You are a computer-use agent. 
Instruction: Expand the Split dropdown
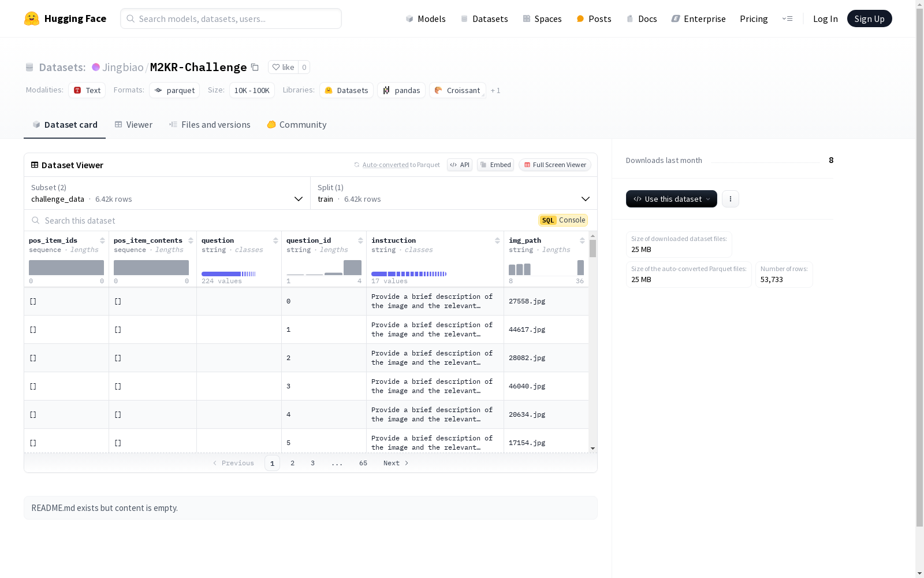point(454,193)
